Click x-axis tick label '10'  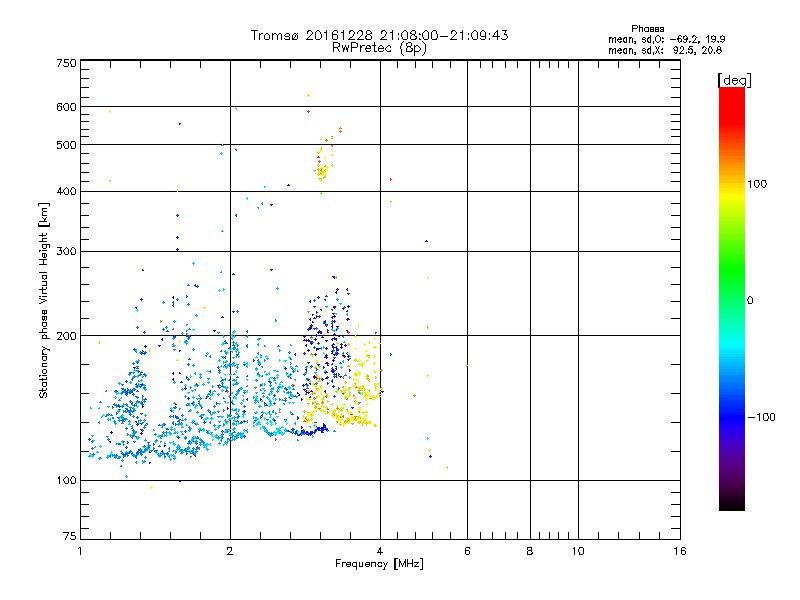coord(578,551)
